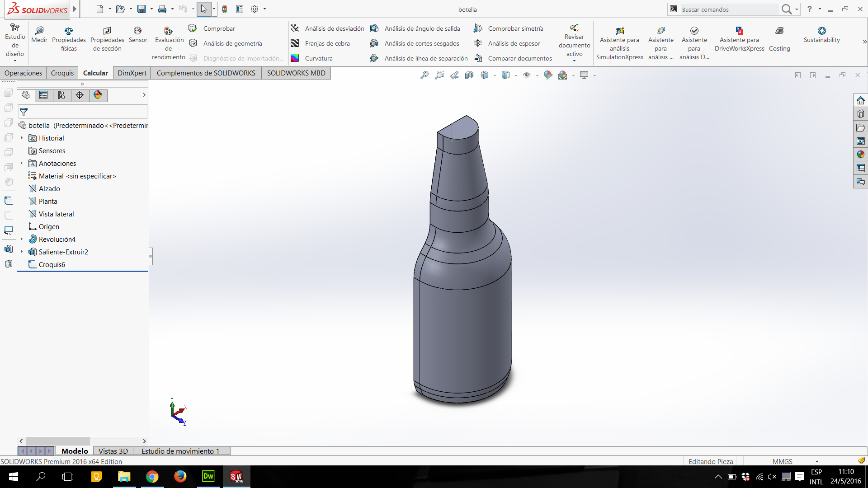
Task: Open Análisis de ángulo de salida
Action: (x=415, y=28)
